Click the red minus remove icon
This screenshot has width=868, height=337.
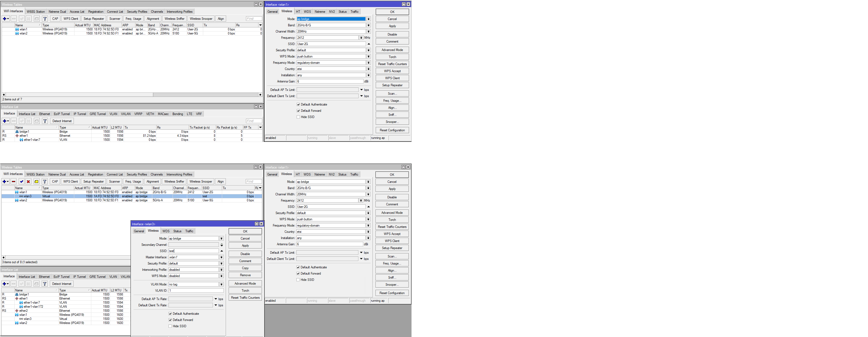(x=14, y=182)
